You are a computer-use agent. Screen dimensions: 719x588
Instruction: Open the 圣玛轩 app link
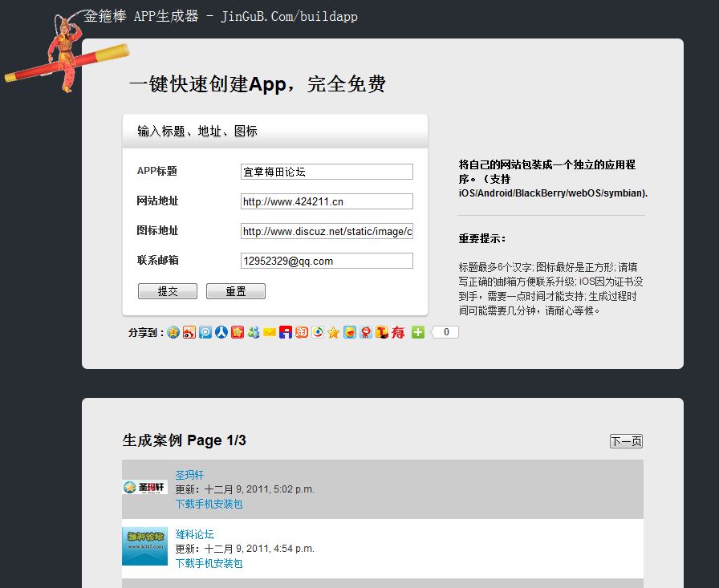coord(189,475)
